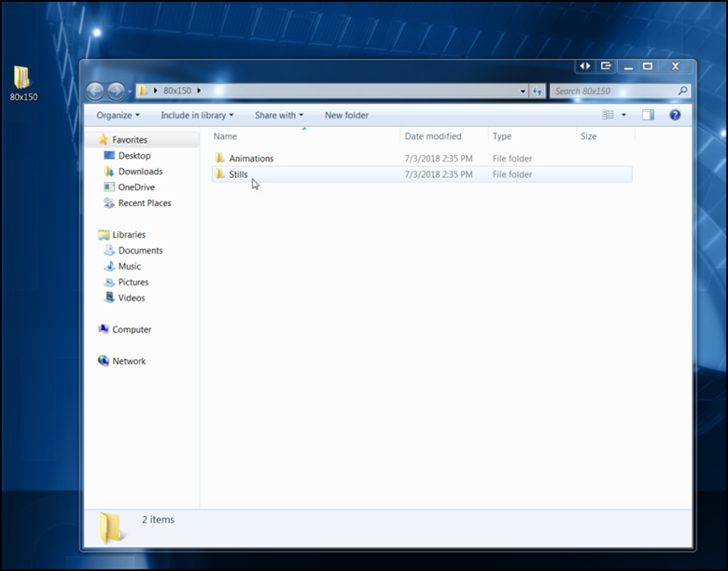
Task: Select the Animations folder icon
Action: [x=220, y=158]
